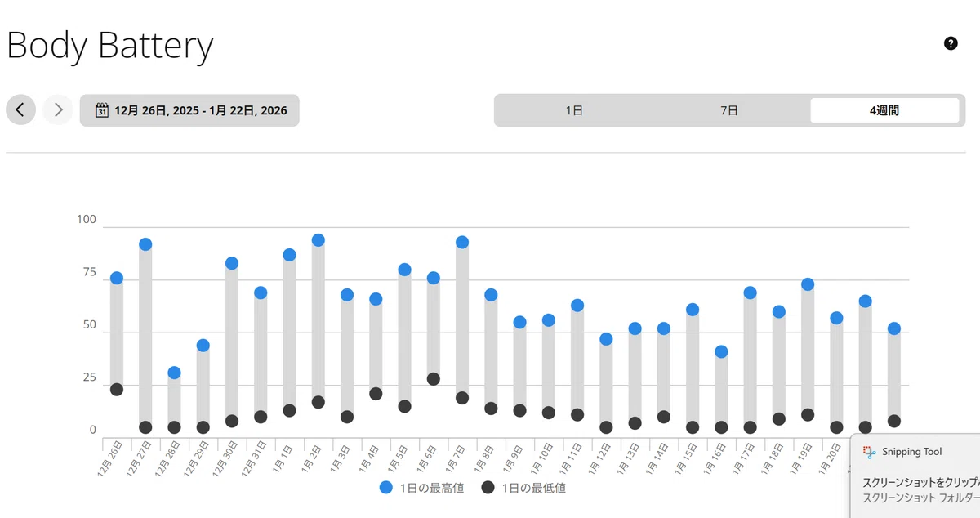This screenshot has width=980, height=518.
Task: Go to previous period with left arrow
Action: pyautogui.click(x=20, y=109)
